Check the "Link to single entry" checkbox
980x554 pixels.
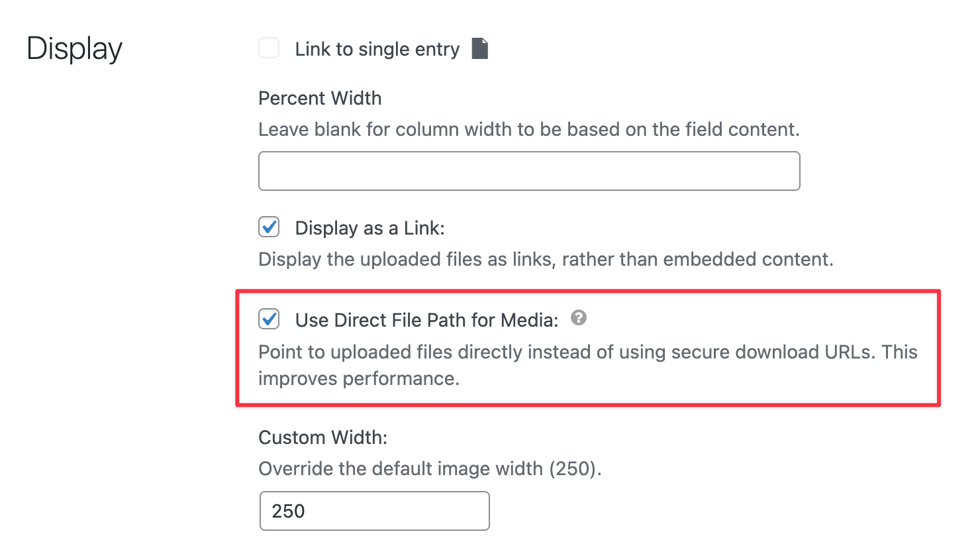tap(269, 48)
